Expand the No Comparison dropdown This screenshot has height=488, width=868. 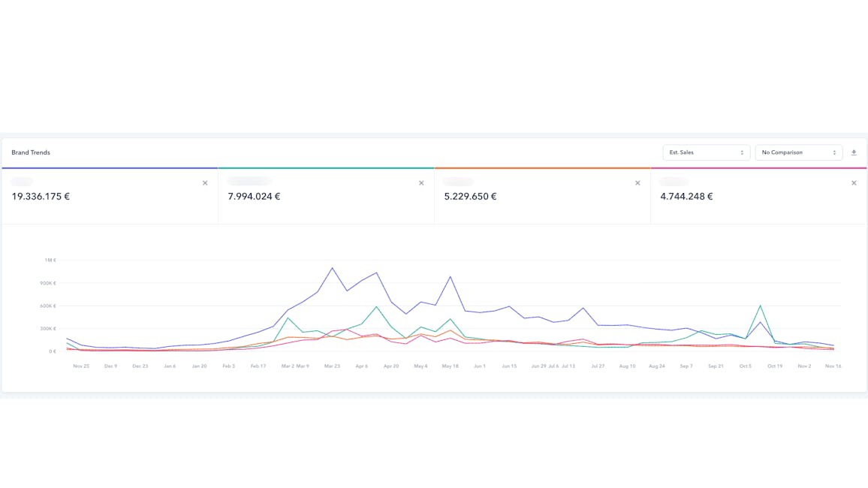point(798,152)
